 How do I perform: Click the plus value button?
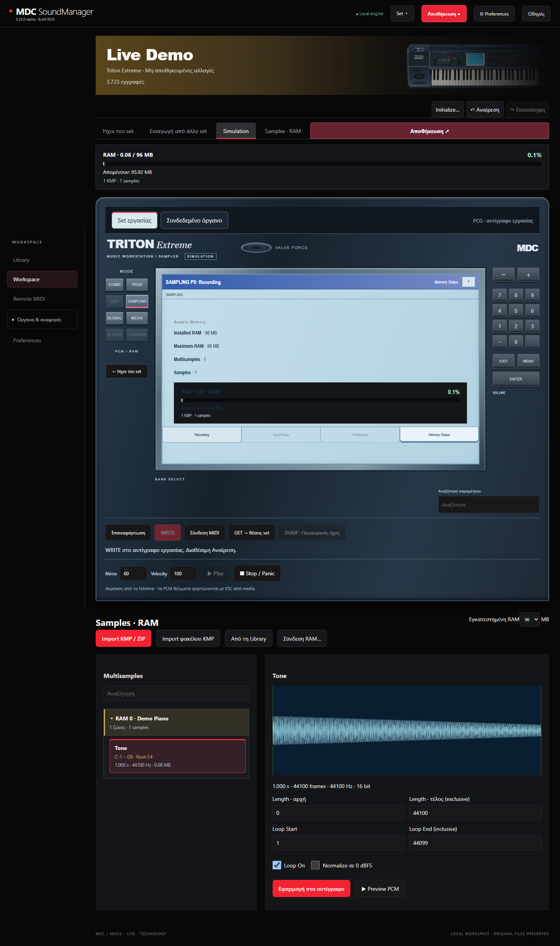tap(528, 275)
